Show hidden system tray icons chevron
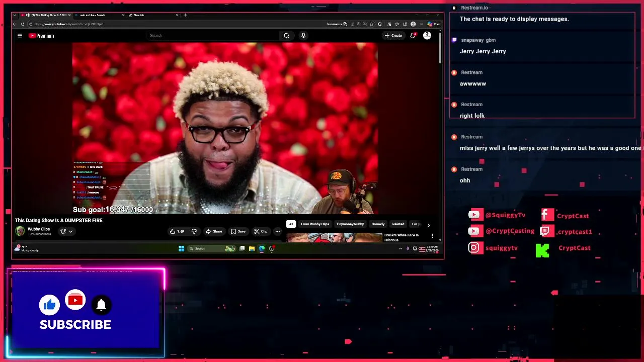This screenshot has height=362, width=644. [x=400, y=248]
